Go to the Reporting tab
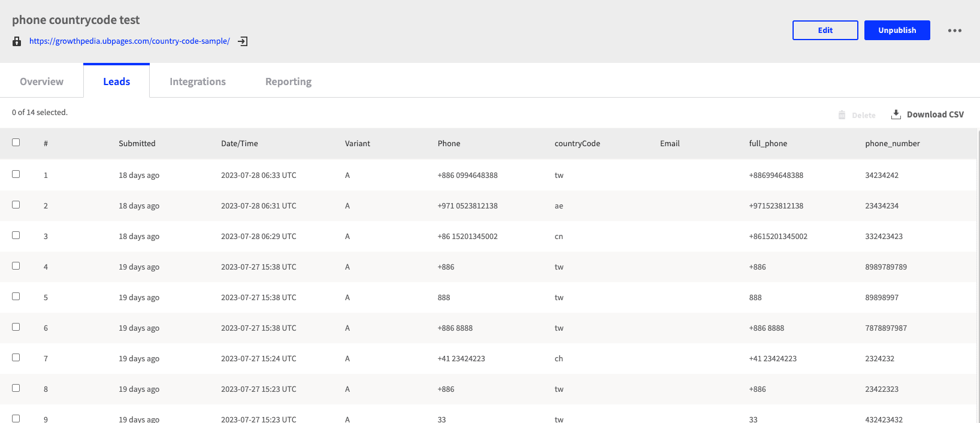This screenshot has height=423, width=980. click(288, 81)
